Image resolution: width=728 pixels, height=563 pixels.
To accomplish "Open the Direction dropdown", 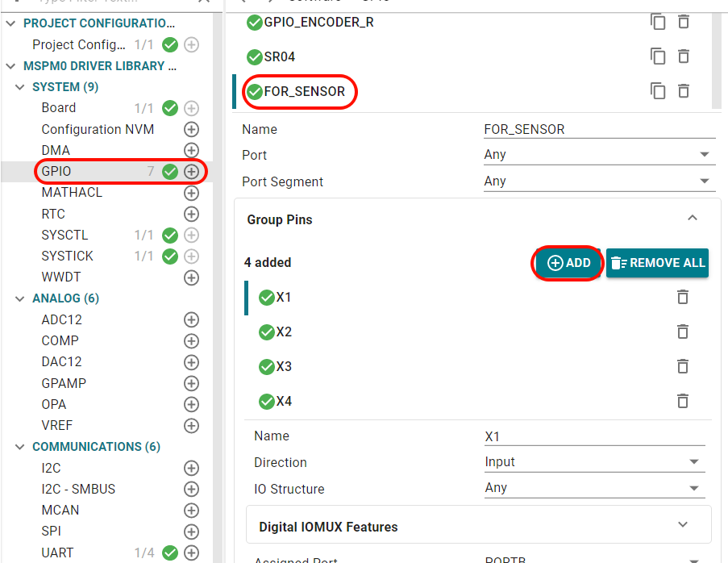I will coord(594,462).
